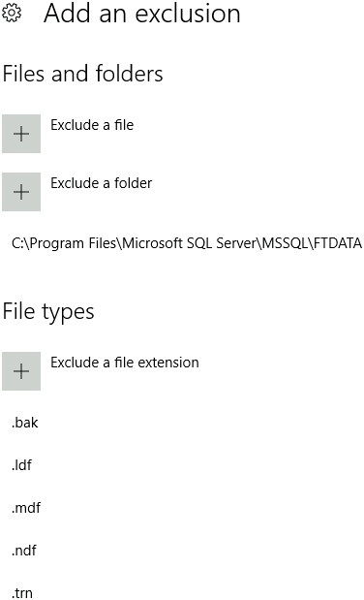Select the 'Exclude a file extension' label

125,363
